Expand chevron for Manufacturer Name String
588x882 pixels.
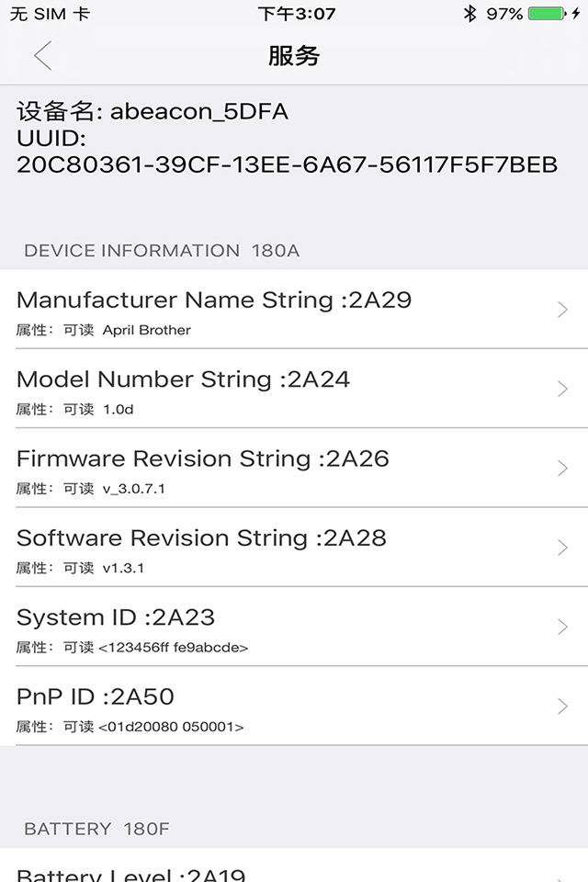563,311
